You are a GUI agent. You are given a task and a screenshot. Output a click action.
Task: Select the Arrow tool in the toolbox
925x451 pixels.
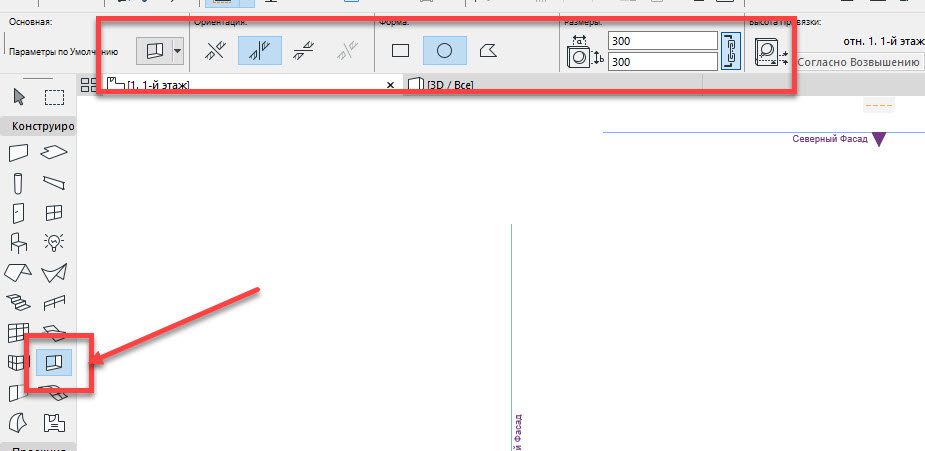click(19, 97)
